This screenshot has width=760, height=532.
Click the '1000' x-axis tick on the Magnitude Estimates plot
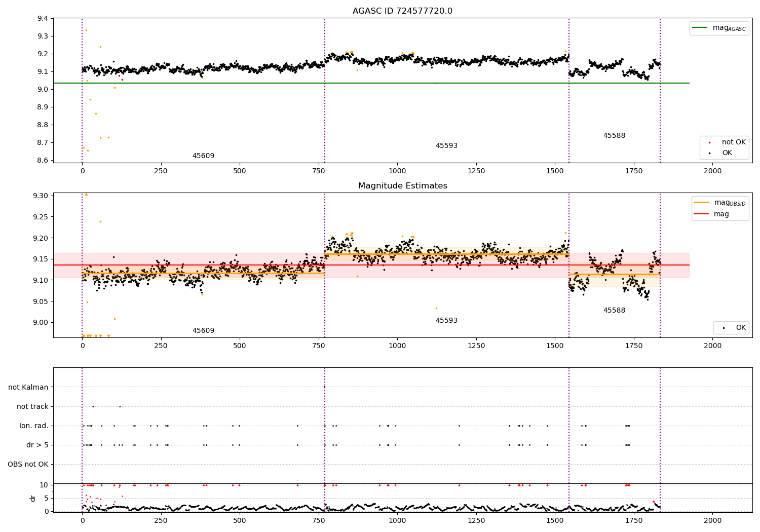[397, 346]
